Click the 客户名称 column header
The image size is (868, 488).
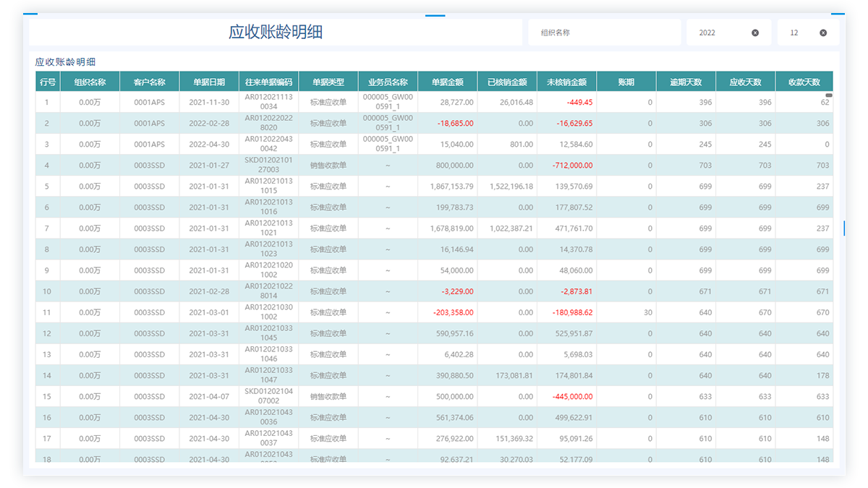149,82
